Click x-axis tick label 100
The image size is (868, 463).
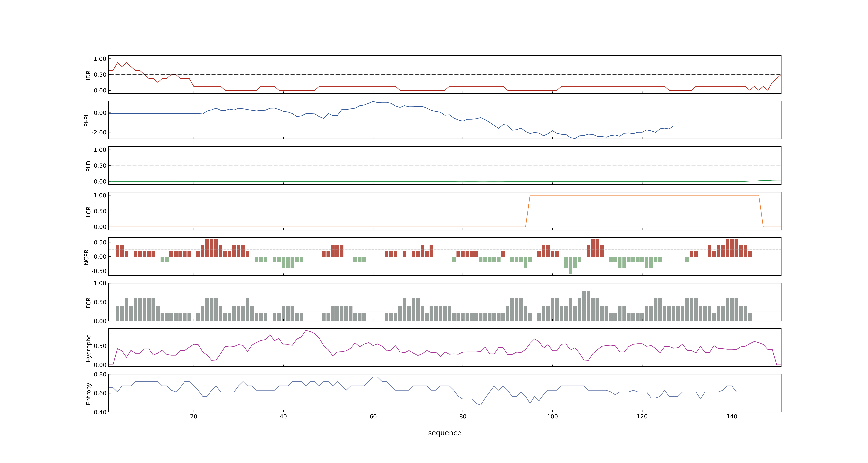point(552,416)
